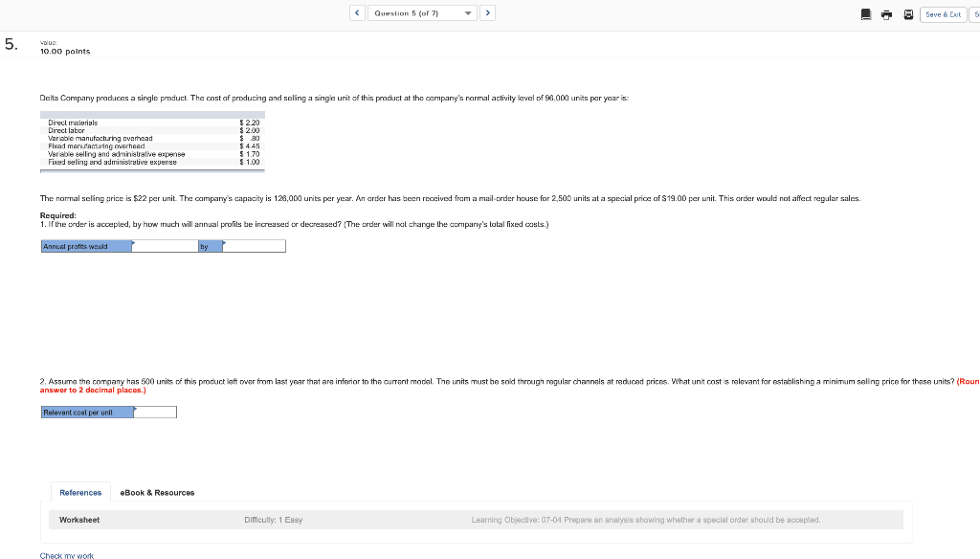
Task: Click the save disk icon
Action: click(908, 14)
